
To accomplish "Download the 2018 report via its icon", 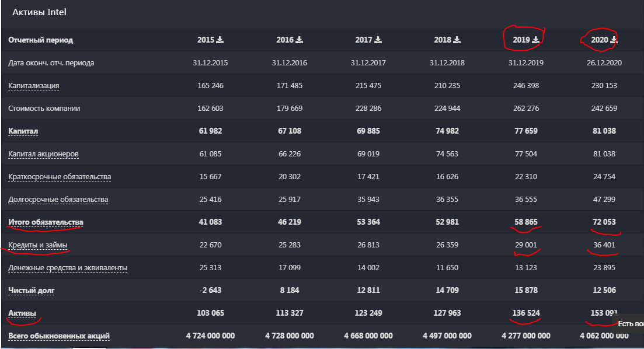I will (x=457, y=40).
